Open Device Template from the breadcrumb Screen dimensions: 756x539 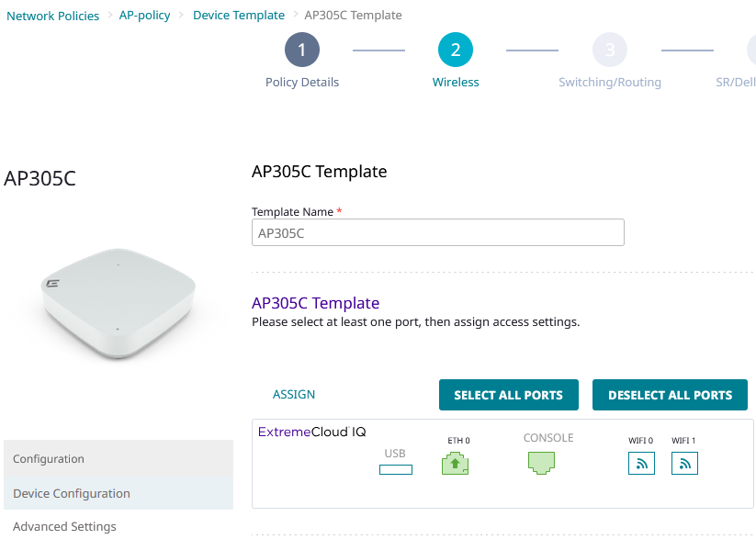(239, 15)
